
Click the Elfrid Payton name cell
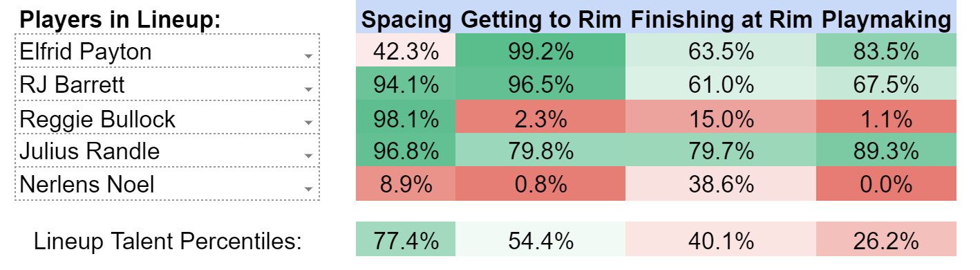click(167, 51)
